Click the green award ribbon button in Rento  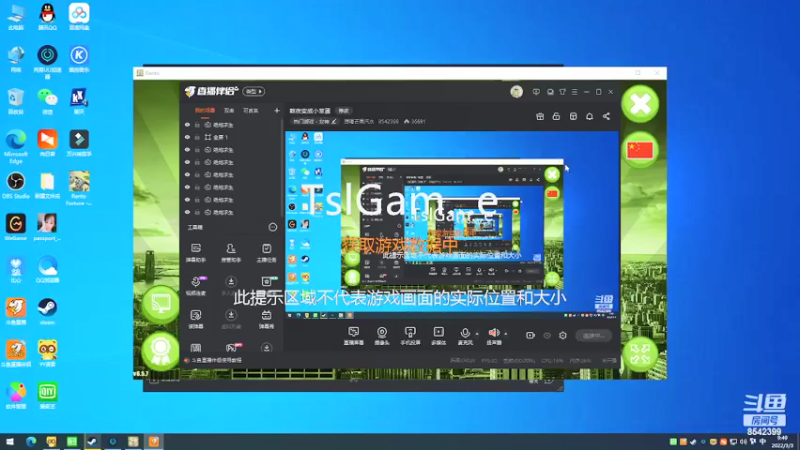click(160, 350)
